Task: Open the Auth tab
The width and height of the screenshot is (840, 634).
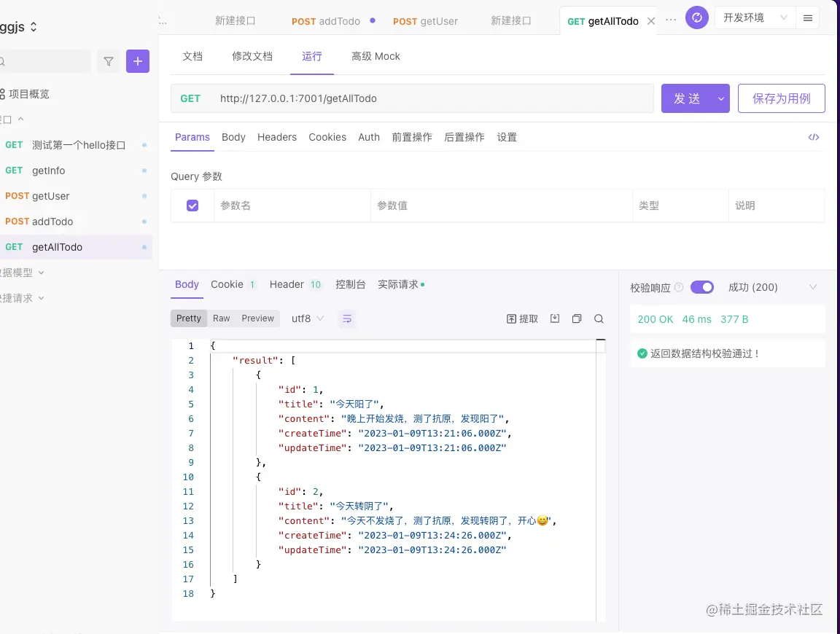Action: (369, 137)
